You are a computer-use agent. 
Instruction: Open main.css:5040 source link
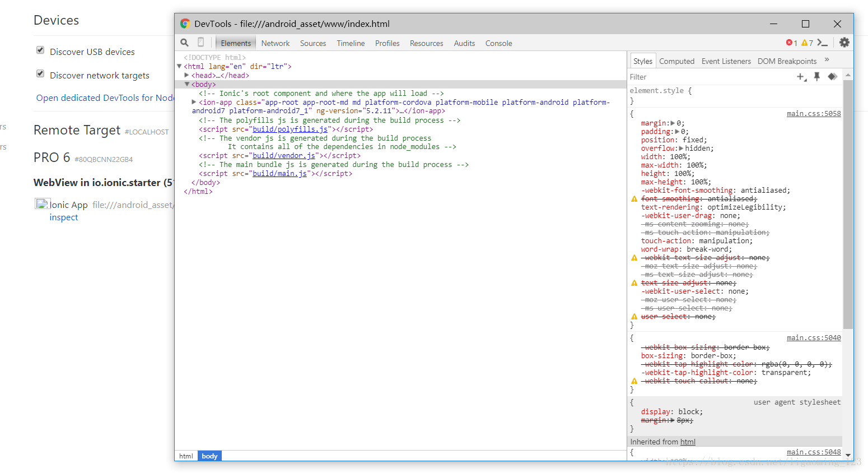click(x=814, y=338)
